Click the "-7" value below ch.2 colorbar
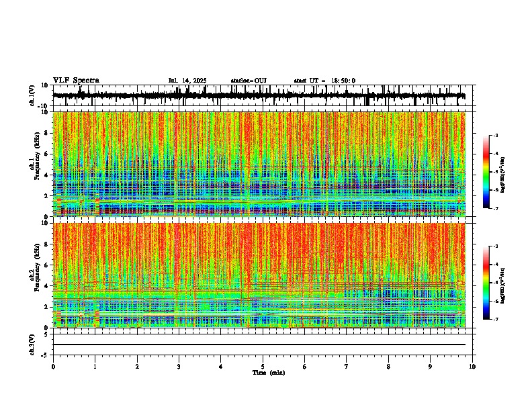 point(496,319)
